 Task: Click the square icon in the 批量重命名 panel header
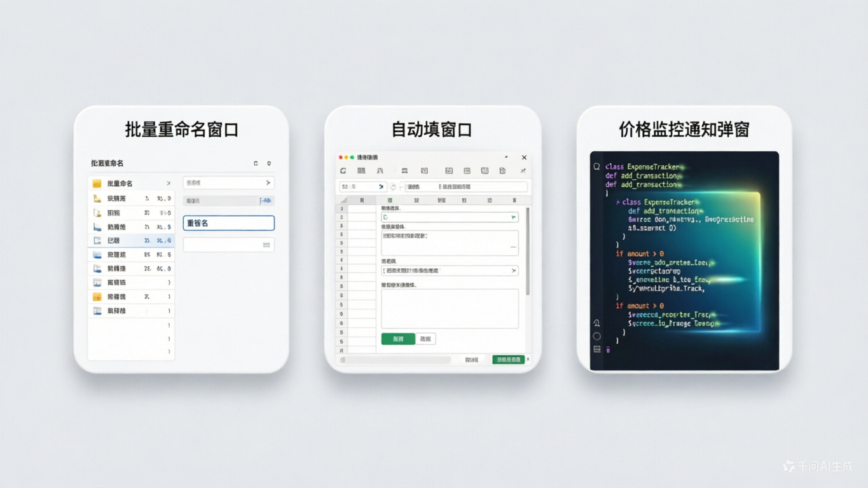click(256, 163)
